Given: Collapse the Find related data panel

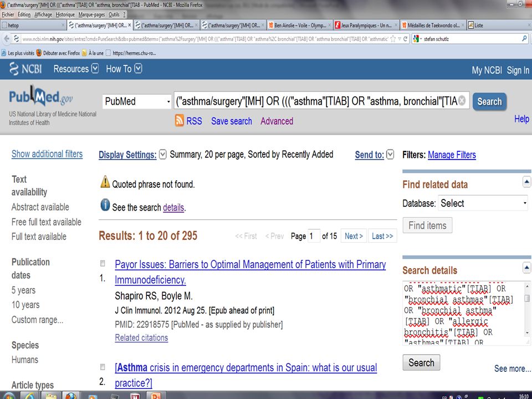Looking at the screenshot, I should [526, 182].
